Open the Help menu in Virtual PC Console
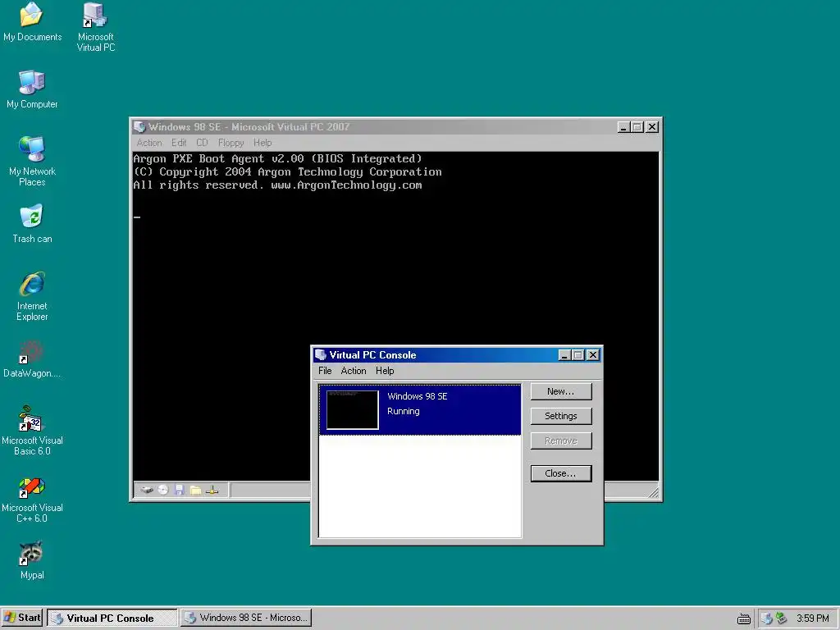The image size is (840, 630). [385, 371]
